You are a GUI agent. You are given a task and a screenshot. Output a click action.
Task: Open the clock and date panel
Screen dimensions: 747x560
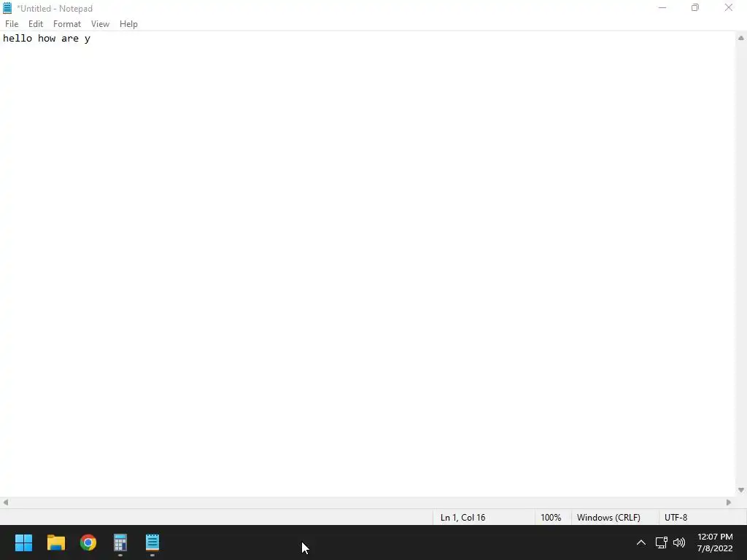(715, 542)
